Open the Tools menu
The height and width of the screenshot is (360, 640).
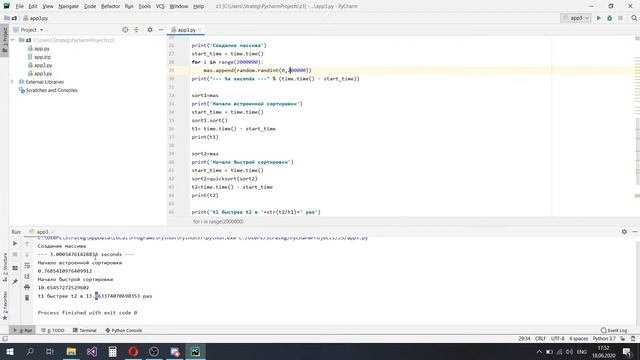[x=144, y=6]
